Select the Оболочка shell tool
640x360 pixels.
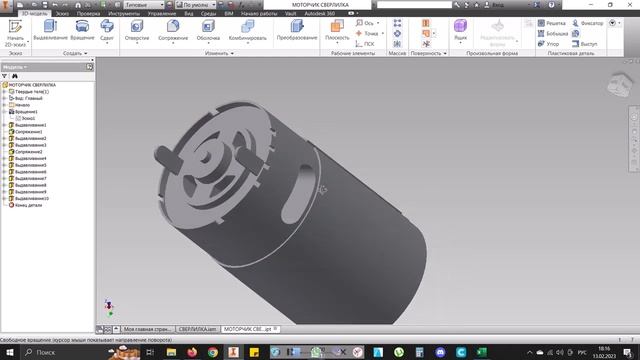[x=208, y=31]
